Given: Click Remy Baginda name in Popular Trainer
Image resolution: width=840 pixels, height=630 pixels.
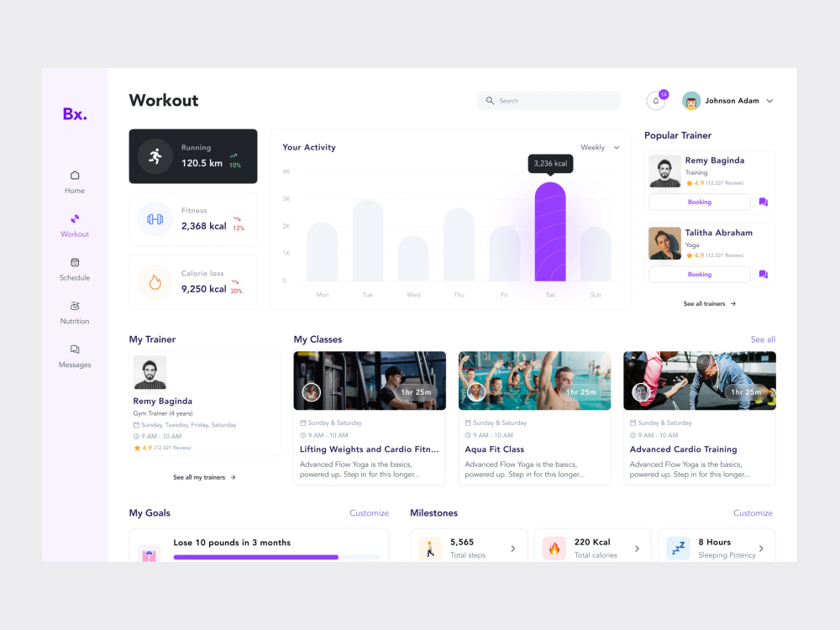Looking at the screenshot, I should click(x=715, y=160).
